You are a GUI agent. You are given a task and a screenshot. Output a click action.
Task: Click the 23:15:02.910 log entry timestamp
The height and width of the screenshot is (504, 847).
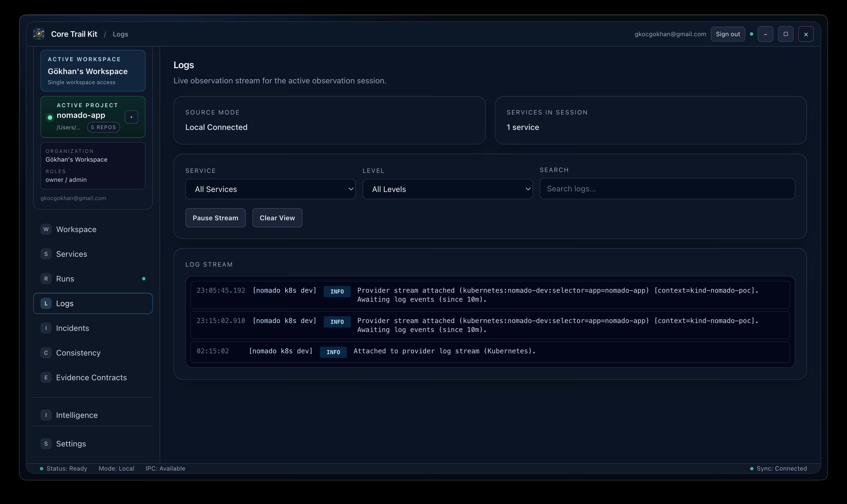pos(221,320)
